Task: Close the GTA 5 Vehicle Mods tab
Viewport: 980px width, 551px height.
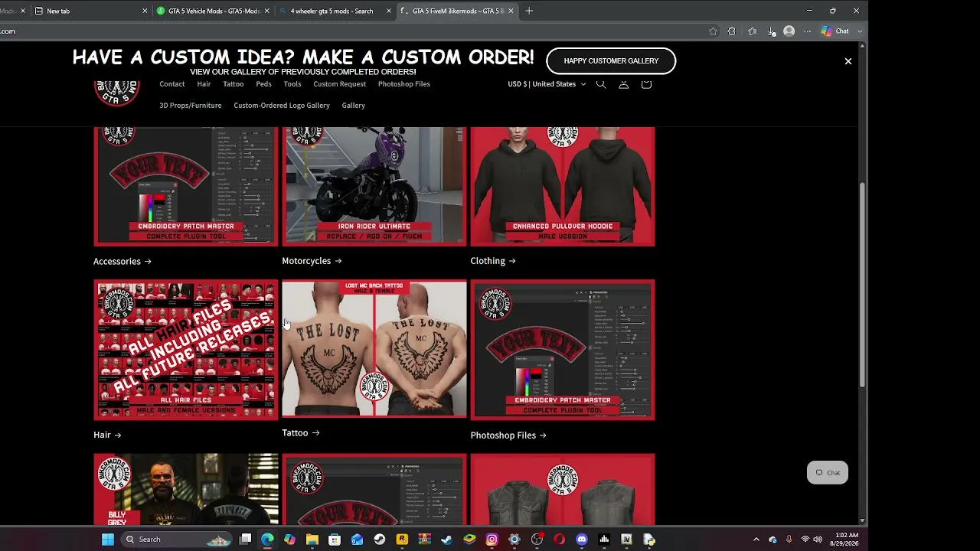Action: click(x=266, y=11)
